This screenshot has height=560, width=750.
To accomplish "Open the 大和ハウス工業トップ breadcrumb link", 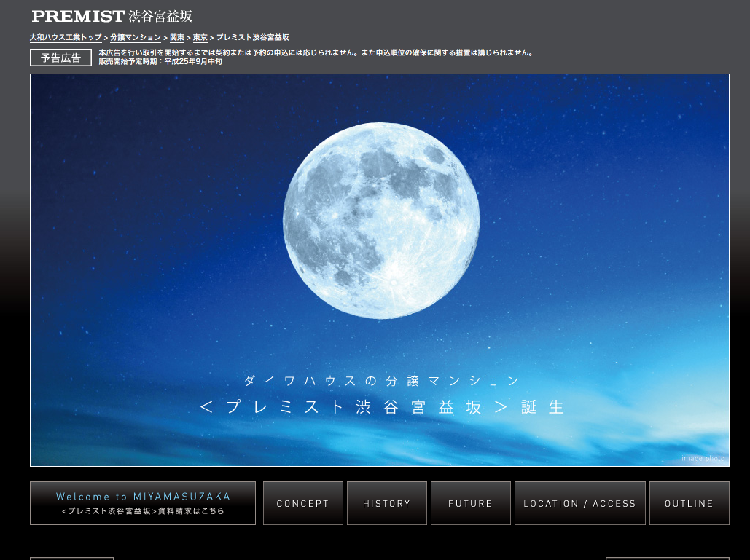I will pos(66,37).
